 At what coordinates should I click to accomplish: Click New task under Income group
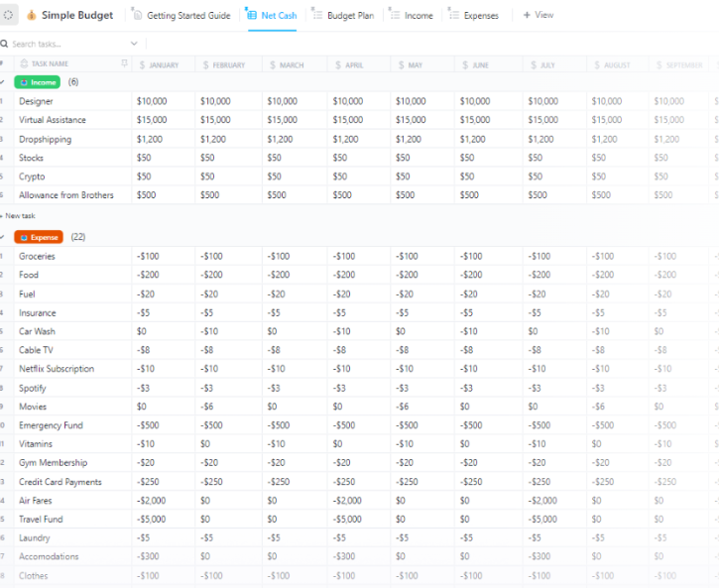[x=20, y=215]
